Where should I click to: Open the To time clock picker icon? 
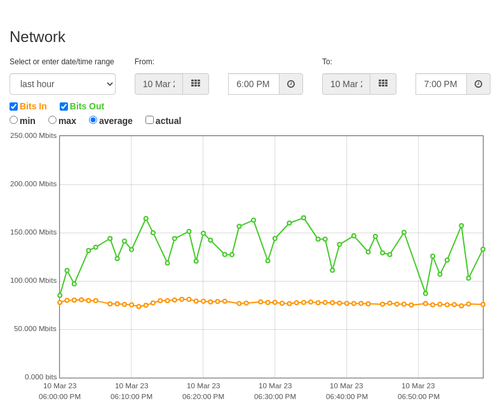[x=478, y=84]
